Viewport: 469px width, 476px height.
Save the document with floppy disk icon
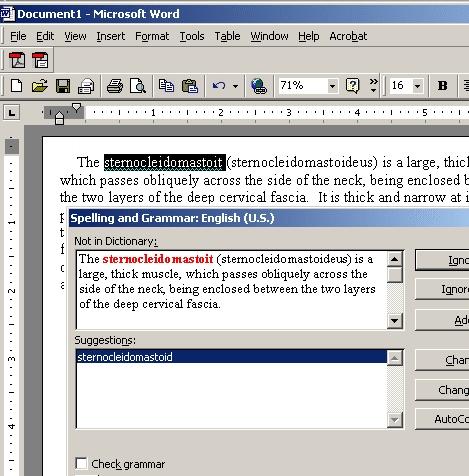pyautogui.click(x=63, y=86)
